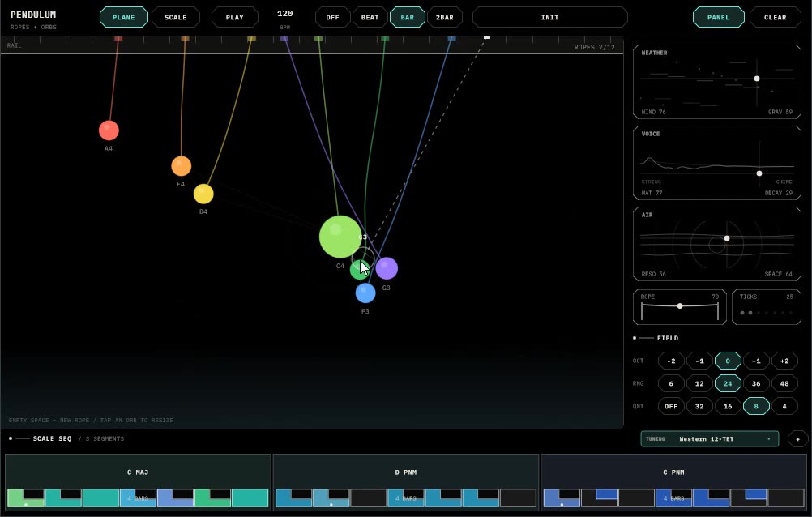
Task: Set QNT to 32
Action: (699, 407)
